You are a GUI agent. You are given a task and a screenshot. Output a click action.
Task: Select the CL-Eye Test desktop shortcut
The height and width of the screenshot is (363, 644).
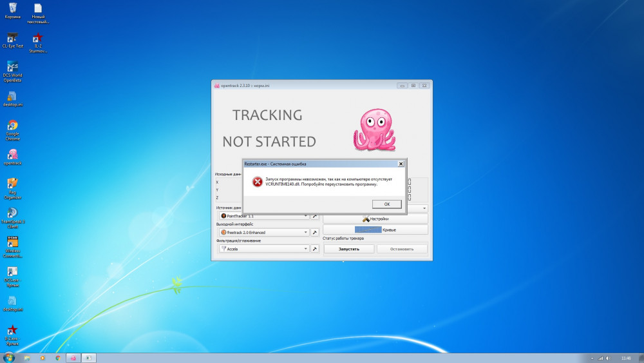coord(13,40)
